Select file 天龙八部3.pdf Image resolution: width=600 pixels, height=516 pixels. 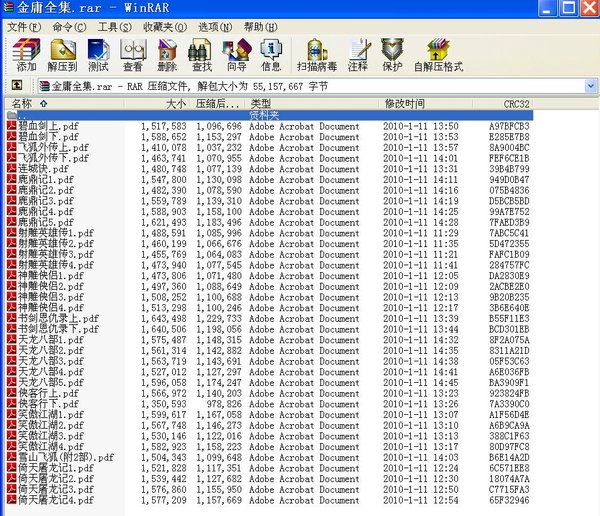[x=51, y=361]
